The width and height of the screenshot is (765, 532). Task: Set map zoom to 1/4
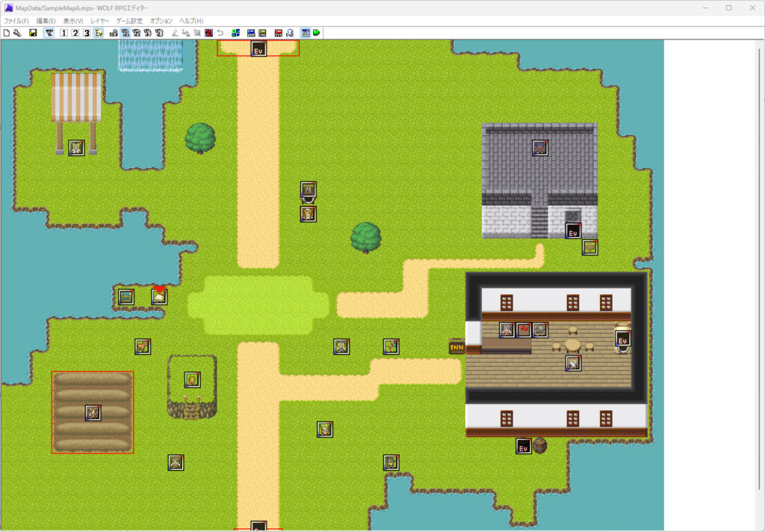(x=148, y=33)
